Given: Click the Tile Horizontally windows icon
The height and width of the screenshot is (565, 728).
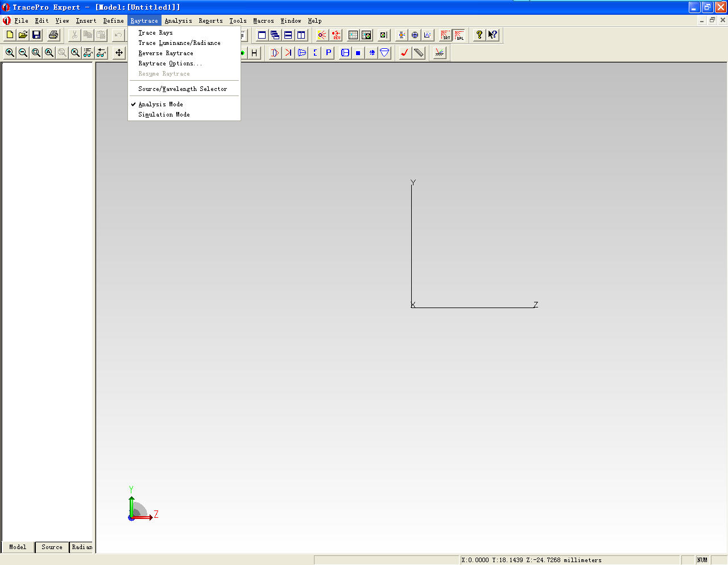Looking at the screenshot, I should pos(288,35).
